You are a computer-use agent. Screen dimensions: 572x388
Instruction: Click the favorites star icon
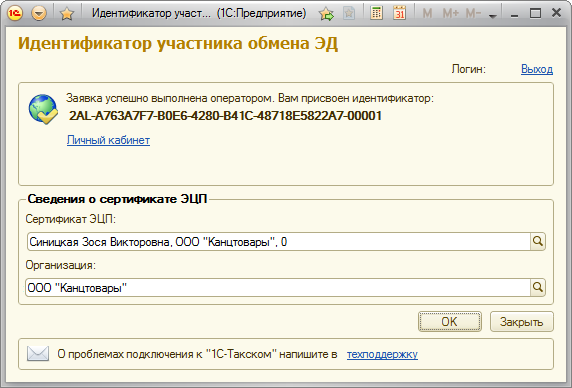coord(67,14)
